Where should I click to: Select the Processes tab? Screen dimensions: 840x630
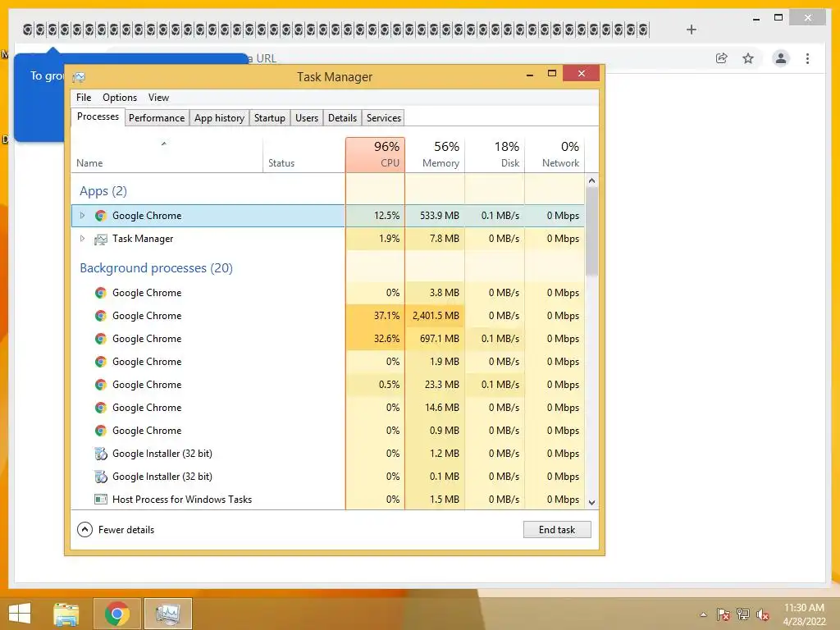[x=98, y=116]
